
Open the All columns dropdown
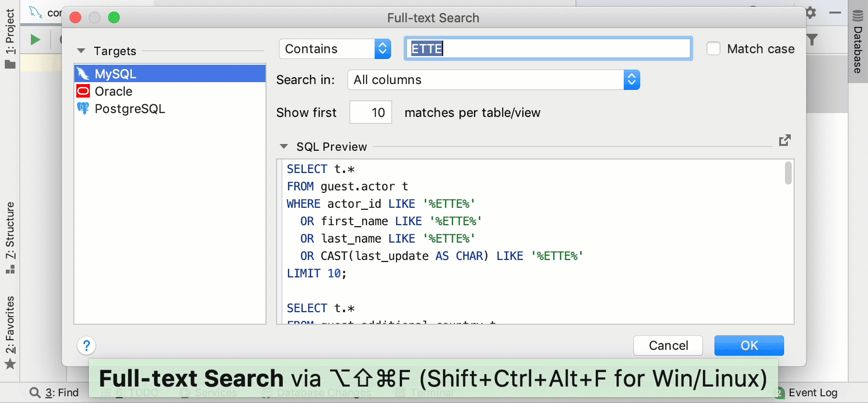[493, 80]
